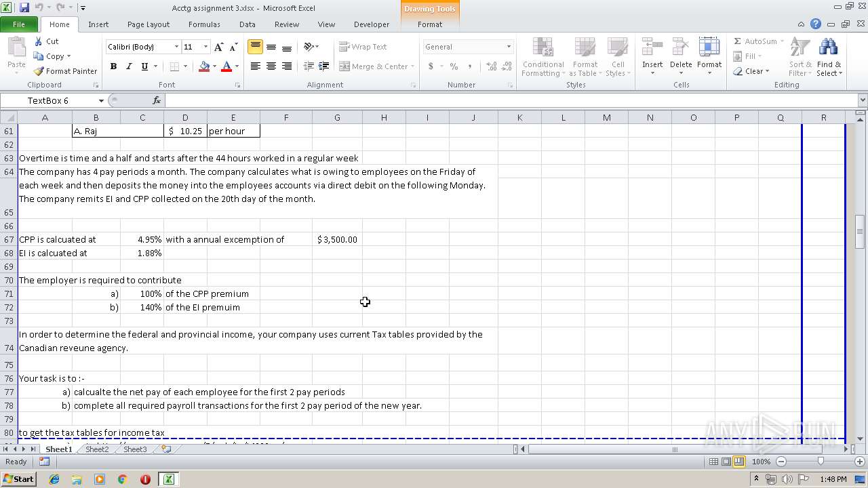Screen dimensions: 868x488
Task: Toggle Align Text Left
Action: 255,66
